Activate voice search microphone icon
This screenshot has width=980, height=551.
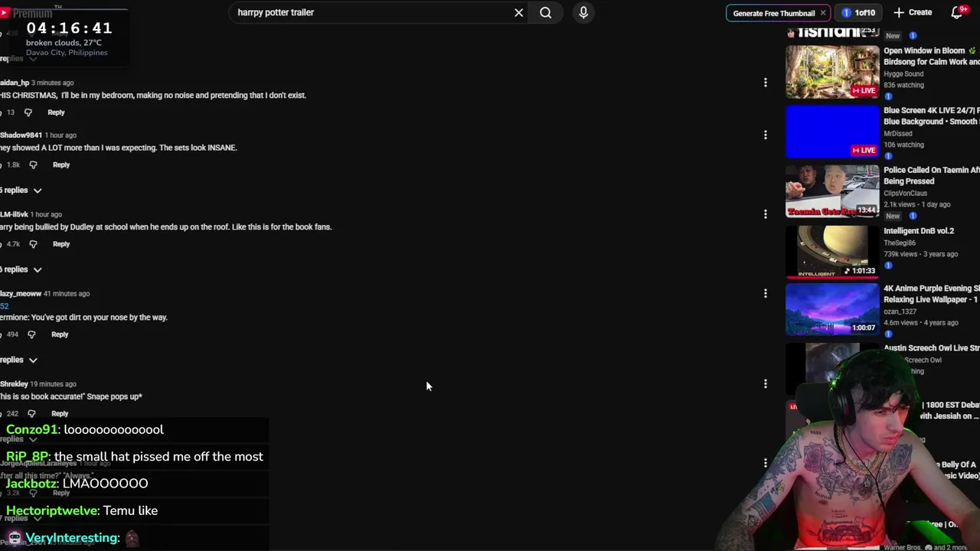583,12
